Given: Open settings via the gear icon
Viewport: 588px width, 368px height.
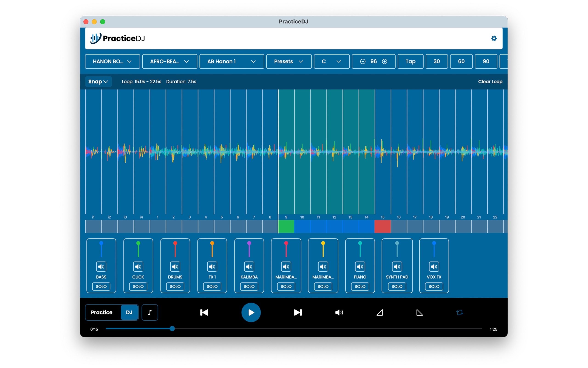Looking at the screenshot, I should pyautogui.click(x=494, y=38).
